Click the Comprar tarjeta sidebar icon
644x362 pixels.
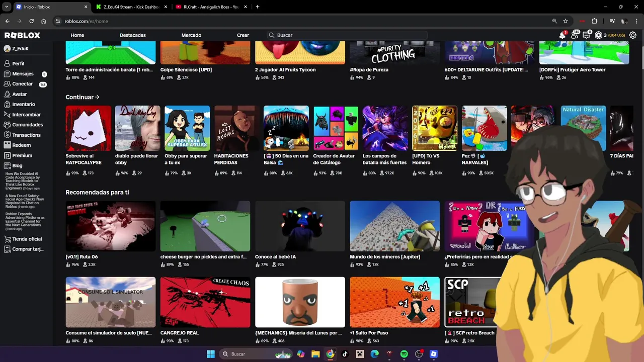7,249
